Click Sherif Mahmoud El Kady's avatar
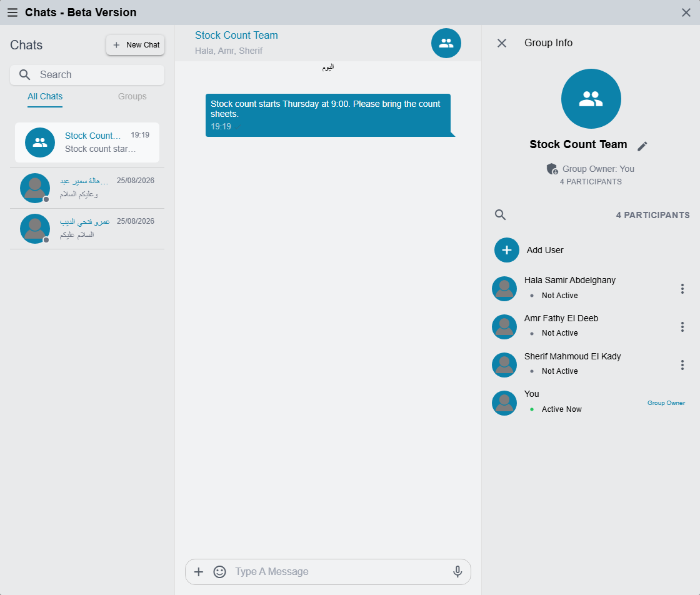Image resolution: width=700 pixels, height=595 pixels. tap(504, 365)
